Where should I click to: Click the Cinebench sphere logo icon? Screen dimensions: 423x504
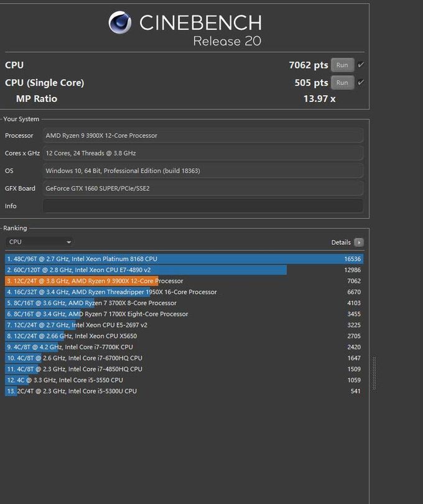(x=119, y=22)
